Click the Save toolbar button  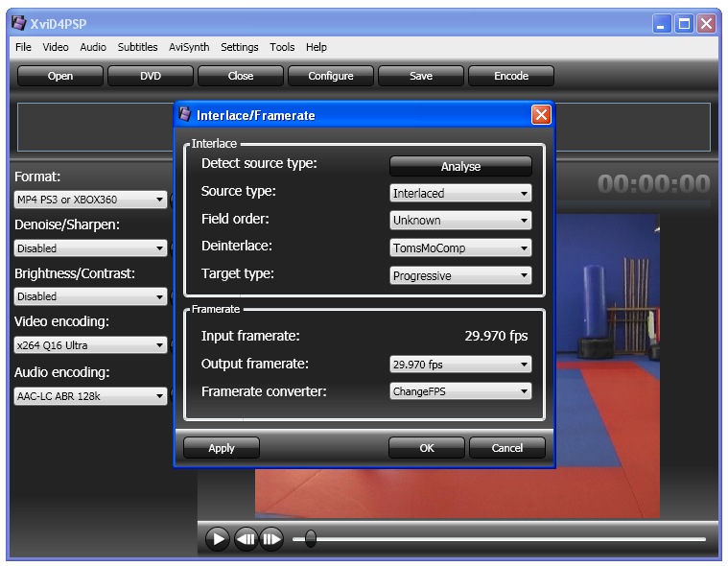pyautogui.click(x=421, y=76)
